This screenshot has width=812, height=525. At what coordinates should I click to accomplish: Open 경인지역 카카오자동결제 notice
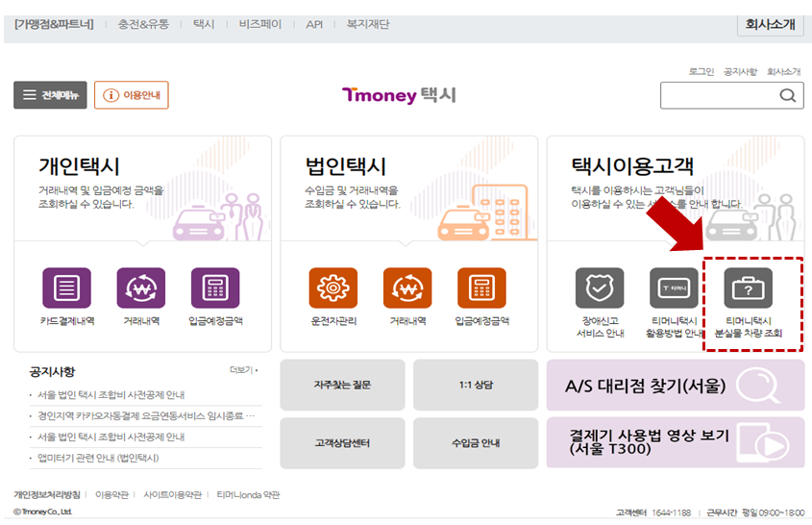pyautogui.click(x=145, y=415)
